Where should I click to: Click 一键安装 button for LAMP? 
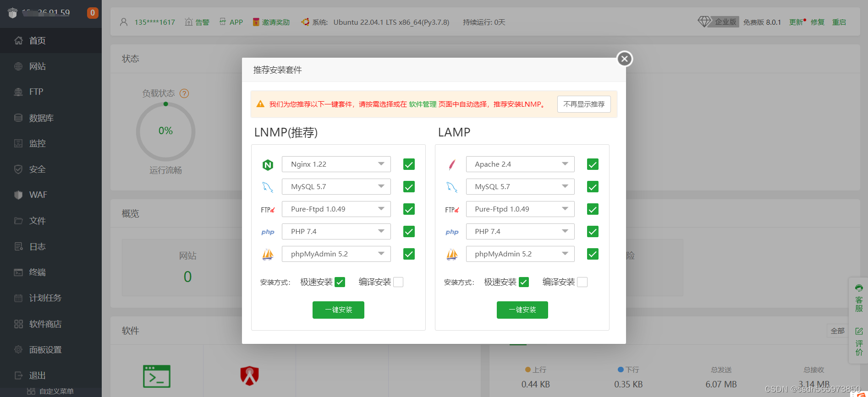[x=522, y=310]
